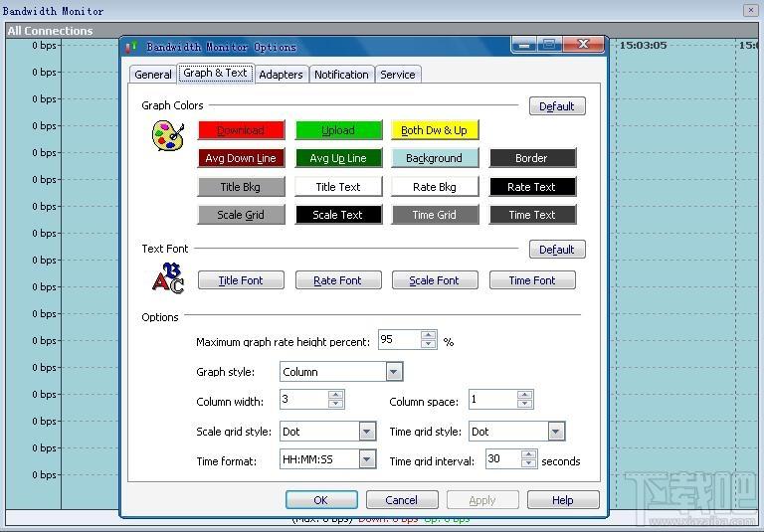Image resolution: width=764 pixels, height=532 pixels.
Task: Click the ABC letters icon in Text Font
Action: (x=168, y=278)
